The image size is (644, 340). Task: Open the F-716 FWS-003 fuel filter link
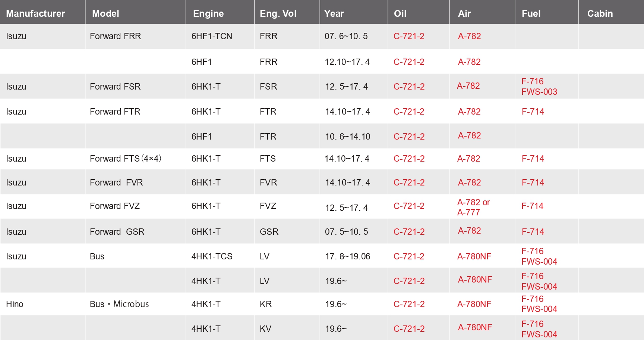(x=539, y=87)
